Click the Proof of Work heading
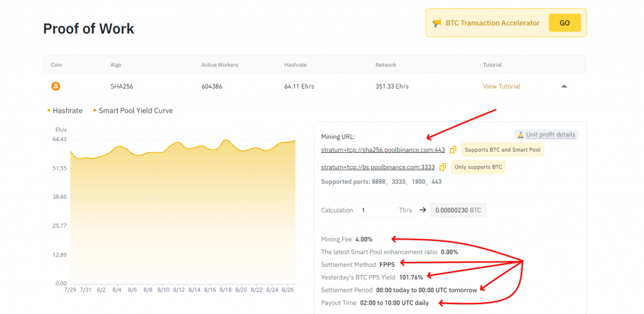 click(x=89, y=29)
